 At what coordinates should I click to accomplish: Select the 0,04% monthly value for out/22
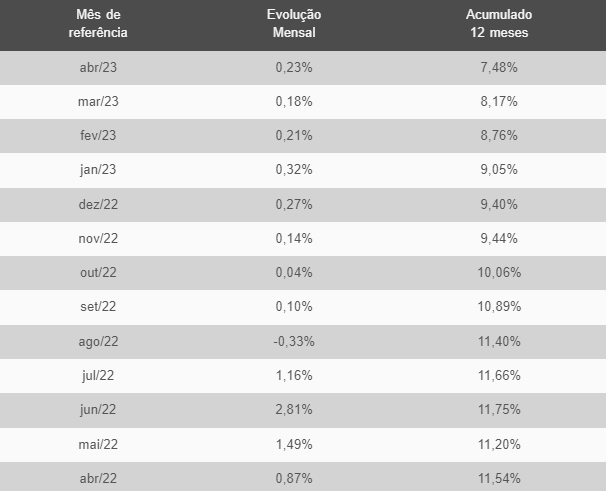tap(294, 273)
